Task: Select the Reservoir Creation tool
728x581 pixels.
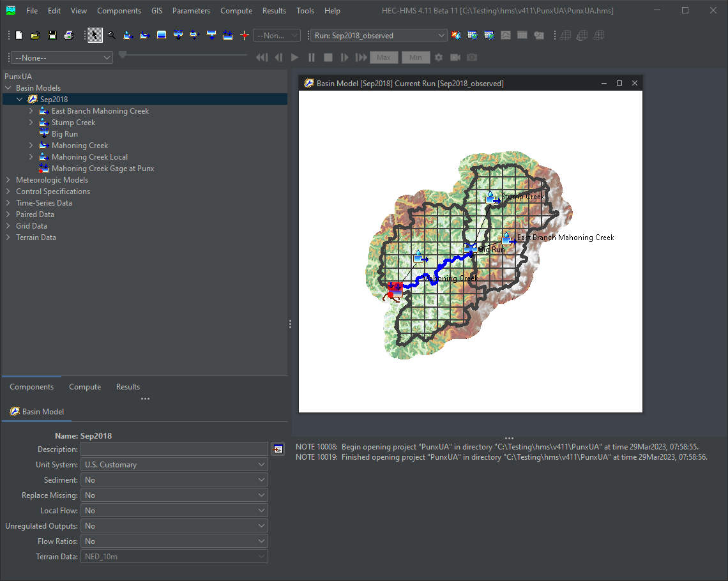Action: (162, 36)
